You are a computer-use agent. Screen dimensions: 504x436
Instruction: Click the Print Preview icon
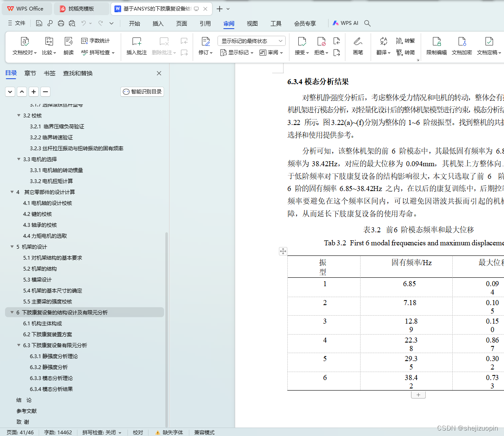point(72,23)
